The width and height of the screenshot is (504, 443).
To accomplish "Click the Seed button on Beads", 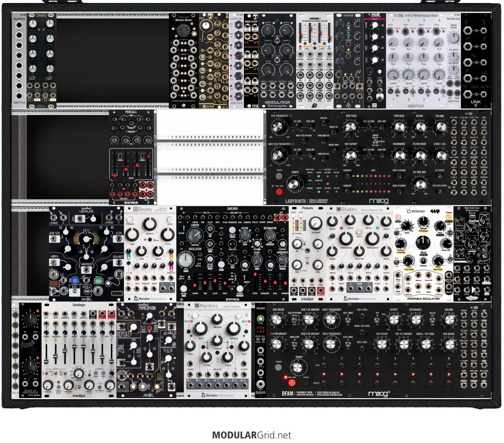I will (x=170, y=220).
